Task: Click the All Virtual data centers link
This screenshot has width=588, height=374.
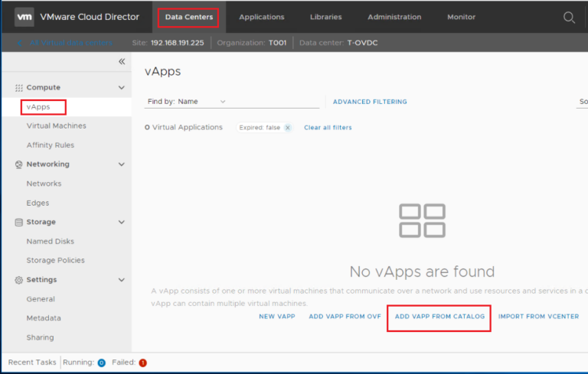Action: [x=71, y=43]
